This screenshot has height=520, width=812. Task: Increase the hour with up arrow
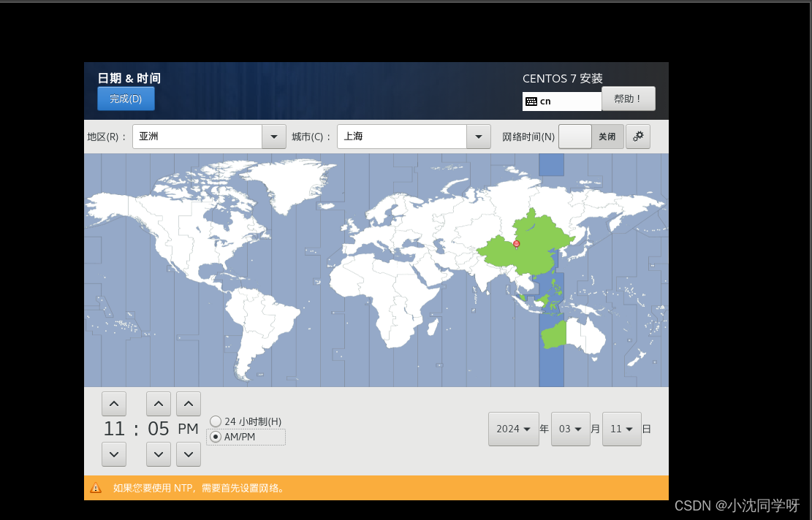click(x=114, y=404)
